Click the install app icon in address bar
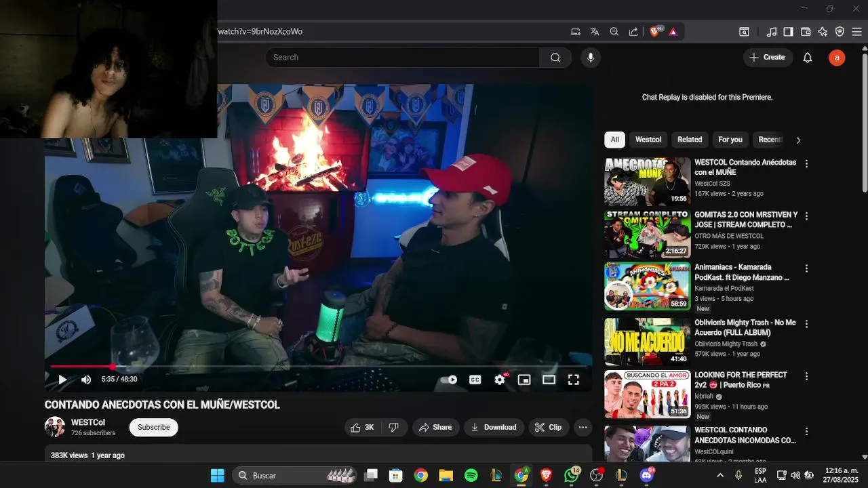Image resolution: width=868 pixels, height=488 pixels. pos(576,31)
